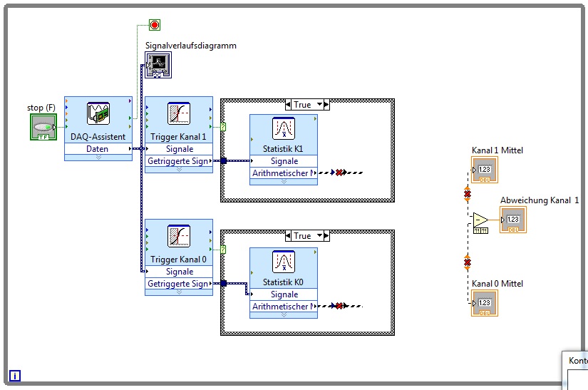Click the Signale input of Trigger Kanal 0

coord(179,272)
